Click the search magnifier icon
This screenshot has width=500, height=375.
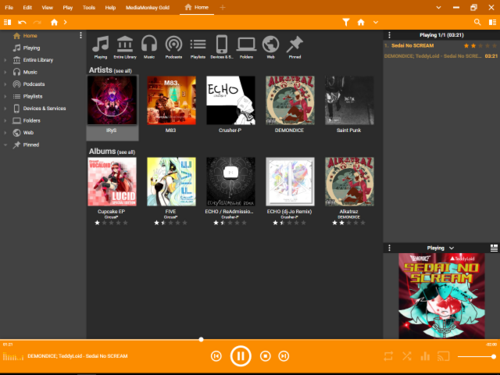point(477,22)
